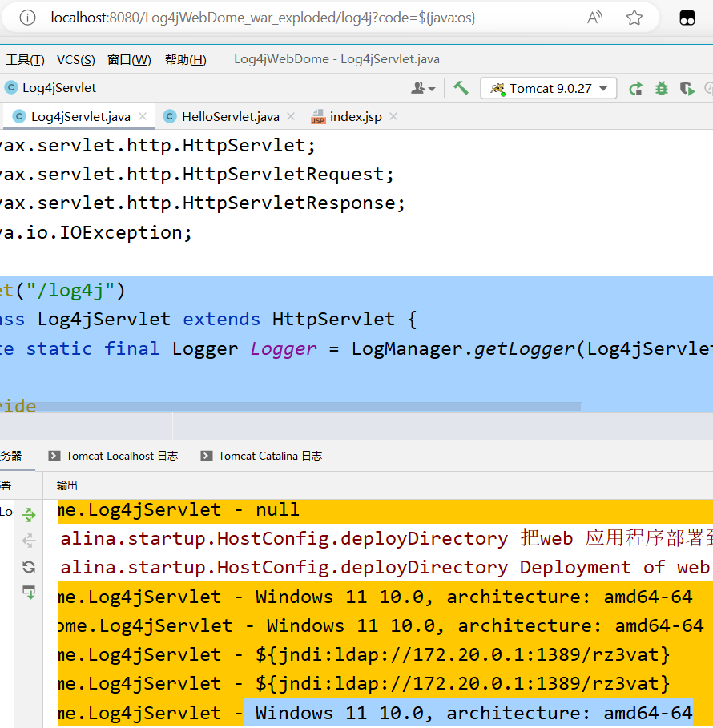This screenshot has height=728, width=713.
Task: Click the green deploy arrow icon in console sidebar
Action: [x=29, y=514]
